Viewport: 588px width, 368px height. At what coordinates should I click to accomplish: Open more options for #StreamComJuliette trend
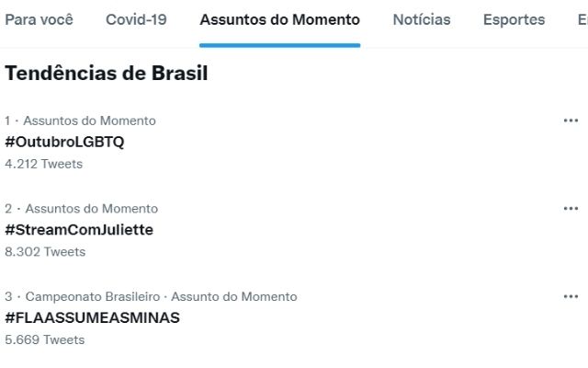pos(571,209)
